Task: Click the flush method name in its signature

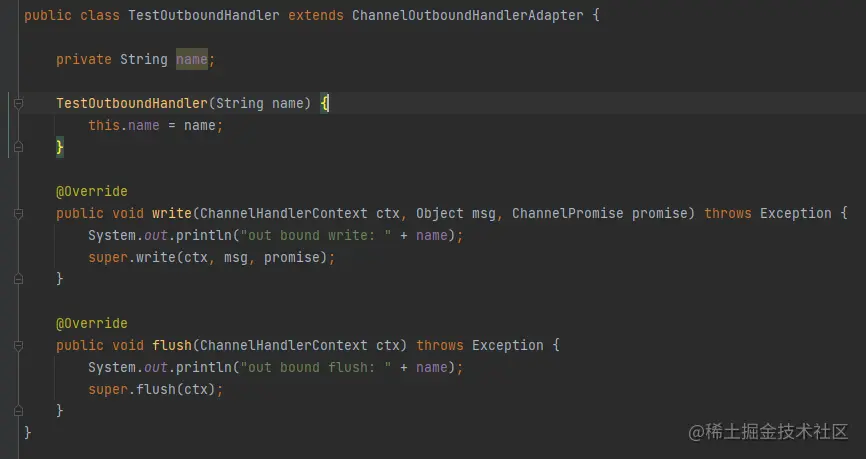Action: (x=172, y=345)
